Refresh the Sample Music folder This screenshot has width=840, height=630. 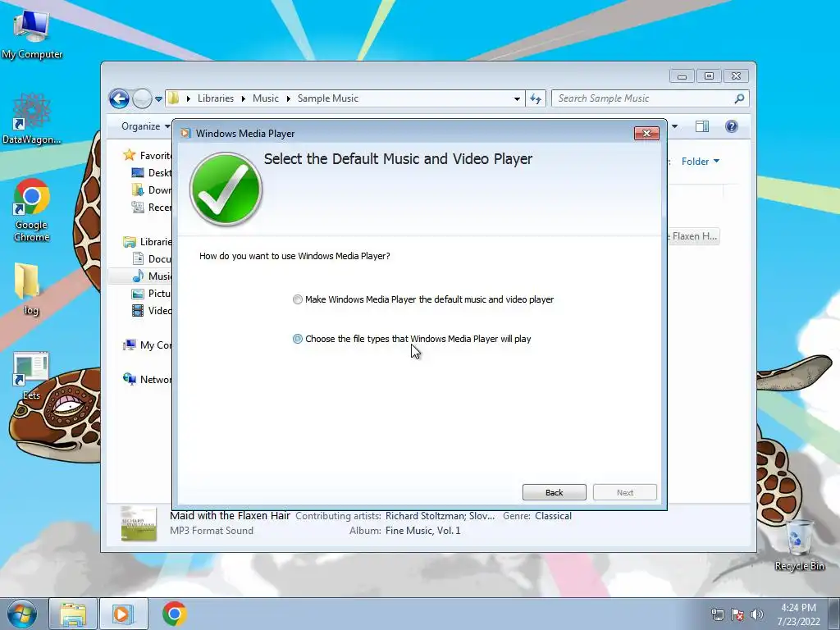click(535, 98)
